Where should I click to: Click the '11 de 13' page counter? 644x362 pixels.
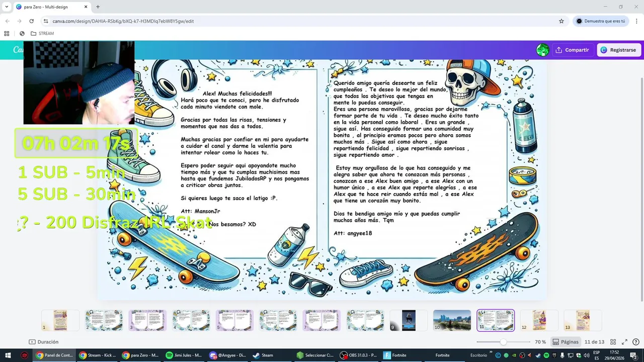[594, 342]
